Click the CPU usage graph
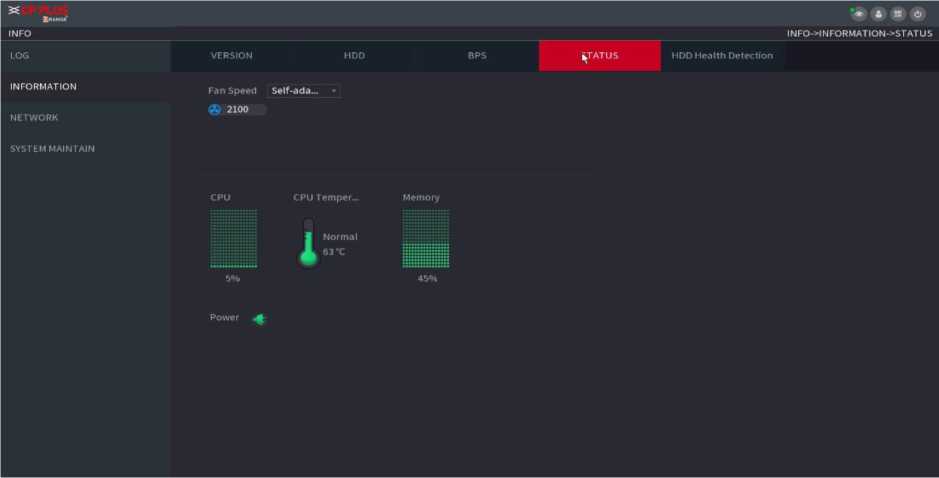Screen dimensions: 939x478 [x=233, y=239]
